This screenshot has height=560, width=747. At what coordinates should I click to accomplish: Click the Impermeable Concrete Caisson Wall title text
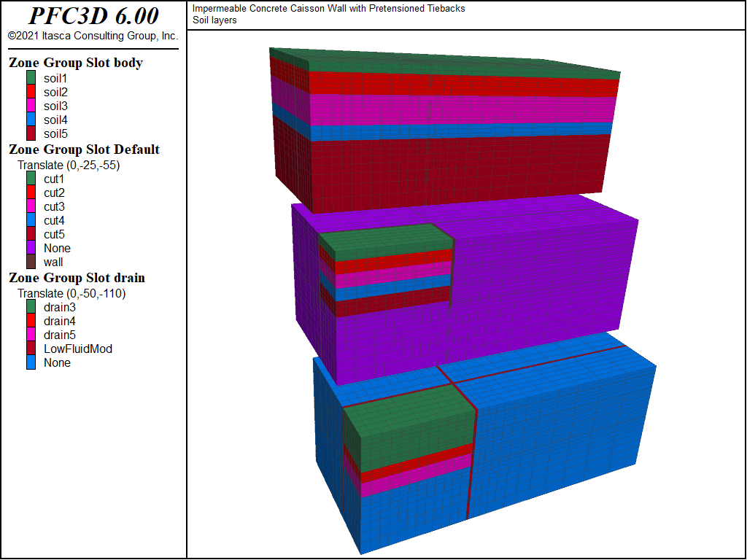(329, 9)
